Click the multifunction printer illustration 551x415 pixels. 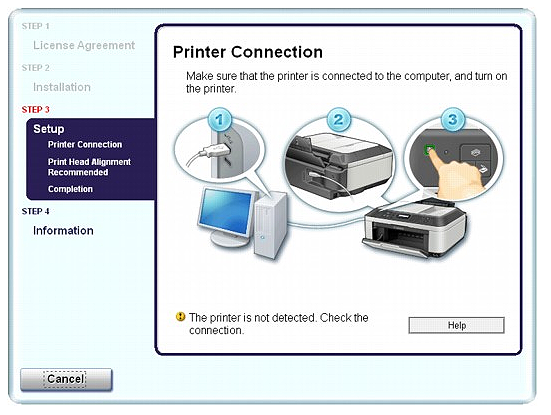414,229
